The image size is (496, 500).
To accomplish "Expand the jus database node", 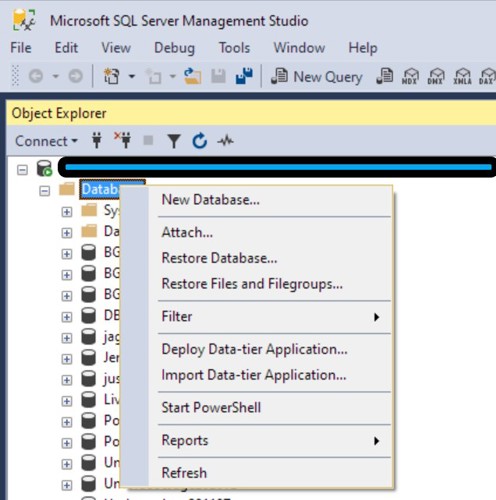I will (x=67, y=380).
